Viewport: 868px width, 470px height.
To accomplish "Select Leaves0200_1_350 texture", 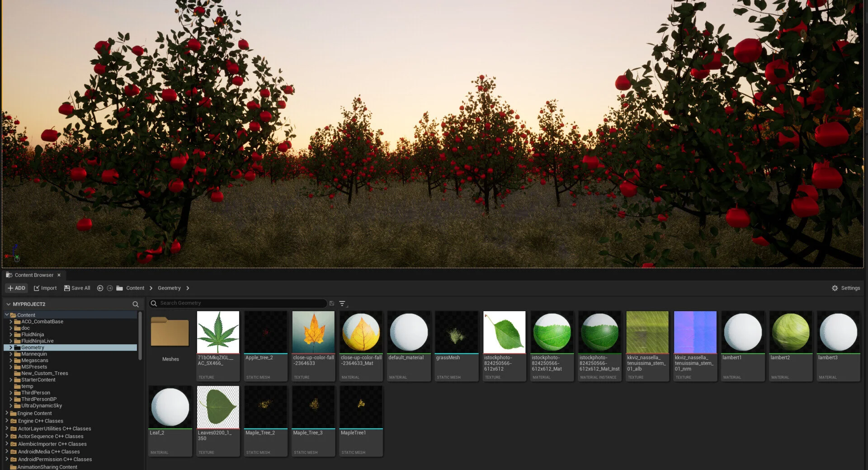I will tap(218, 421).
